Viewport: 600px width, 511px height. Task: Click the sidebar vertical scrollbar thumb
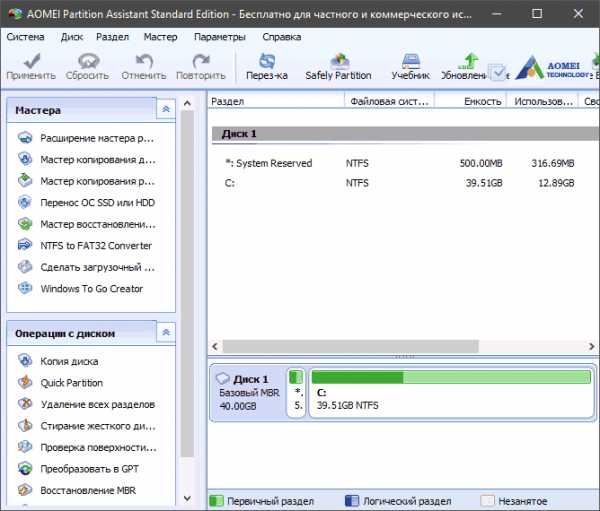pyautogui.click(x=187, y=284)
